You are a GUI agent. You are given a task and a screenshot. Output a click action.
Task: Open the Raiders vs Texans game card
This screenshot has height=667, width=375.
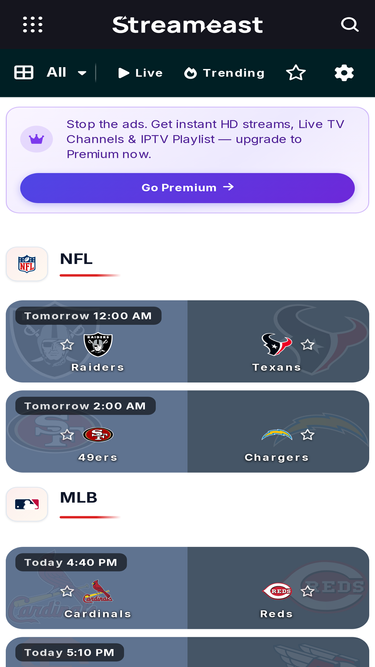[x=188, y=341]
